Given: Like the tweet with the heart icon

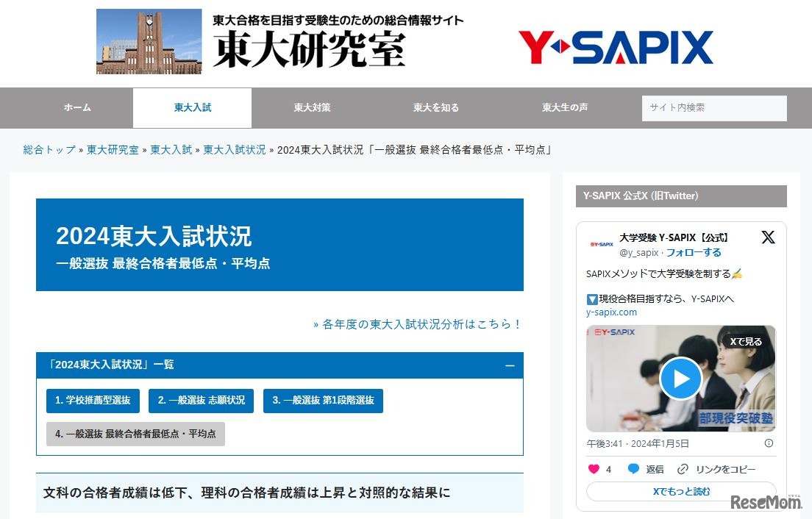Looking at the screenshot, I should click(x=594, y=469).
